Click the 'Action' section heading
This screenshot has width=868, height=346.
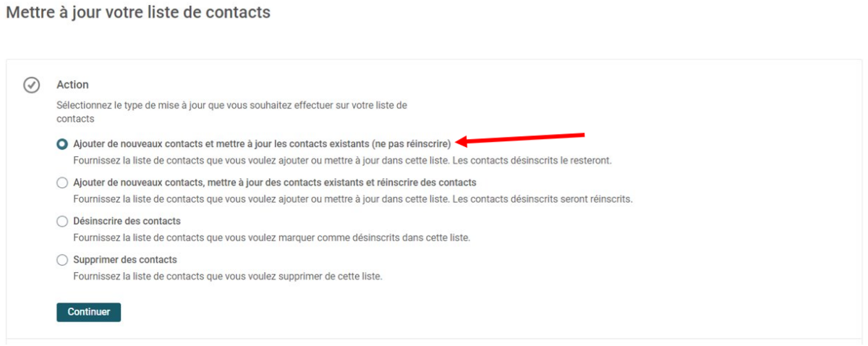[x=72, y=85]
